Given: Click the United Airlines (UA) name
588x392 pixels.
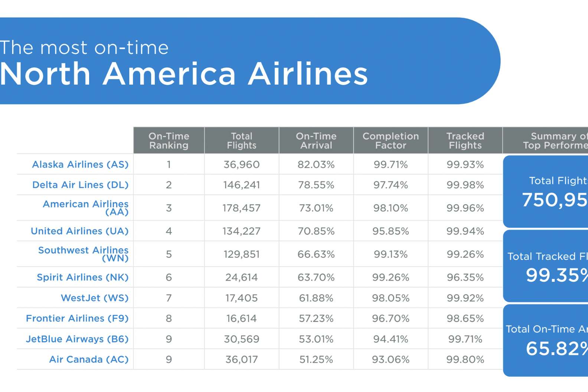Looking at the screenshot, I should pyautogui.click(x=79, y=231).
